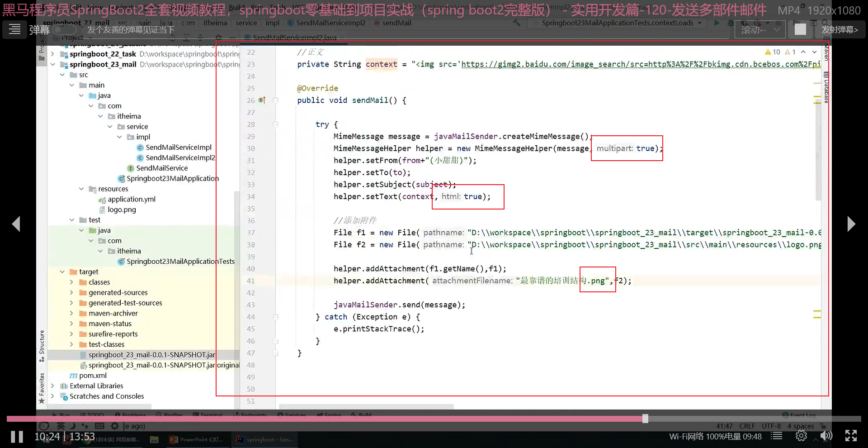
Task: Collapse the resources folder
Action: 81,189
